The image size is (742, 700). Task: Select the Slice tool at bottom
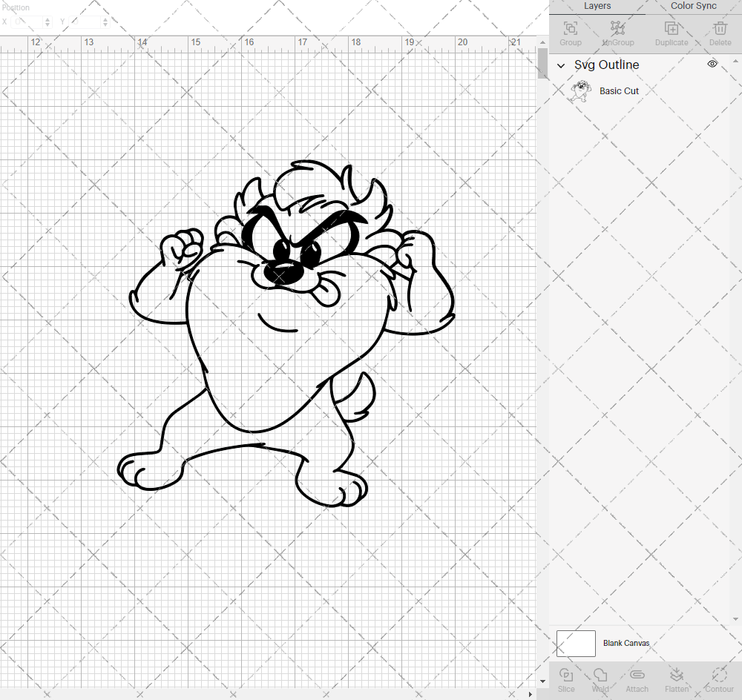[566, 678]
